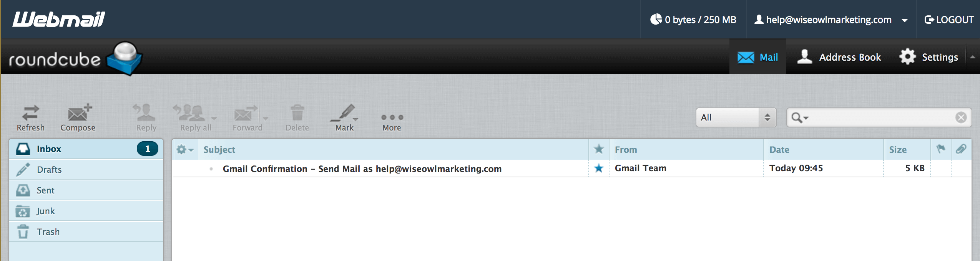Screen dimensions: 980x261
Task: Toggle unread dot on Gmail Confirmation message
Action: pos(211,169)
